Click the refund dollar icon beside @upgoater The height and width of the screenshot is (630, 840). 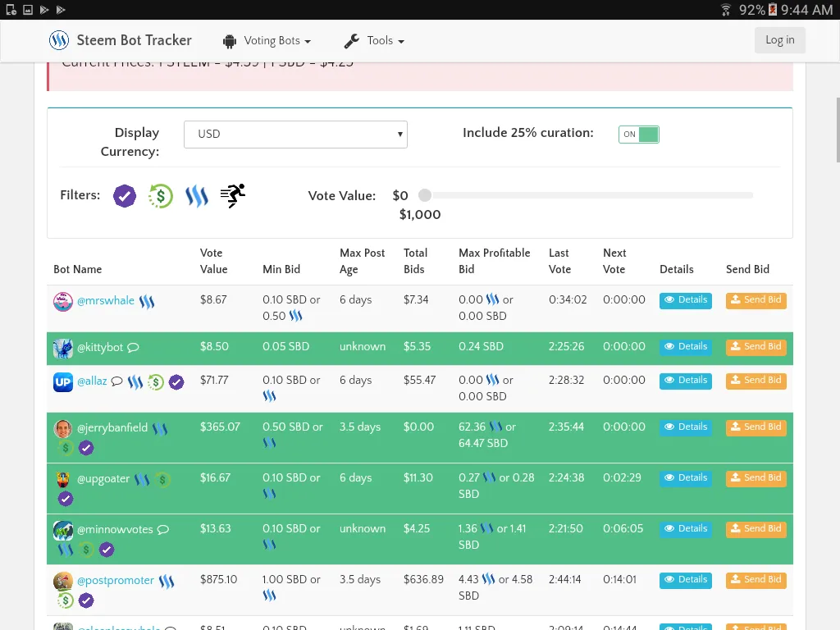[162, 479]
